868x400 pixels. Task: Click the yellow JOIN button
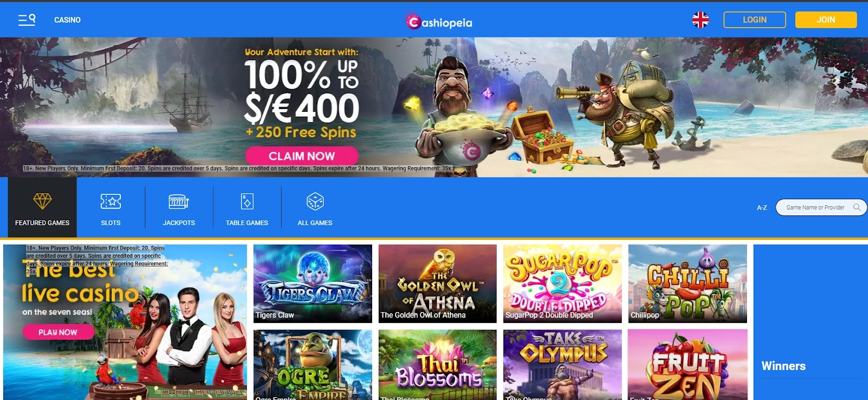coord(826,20)
